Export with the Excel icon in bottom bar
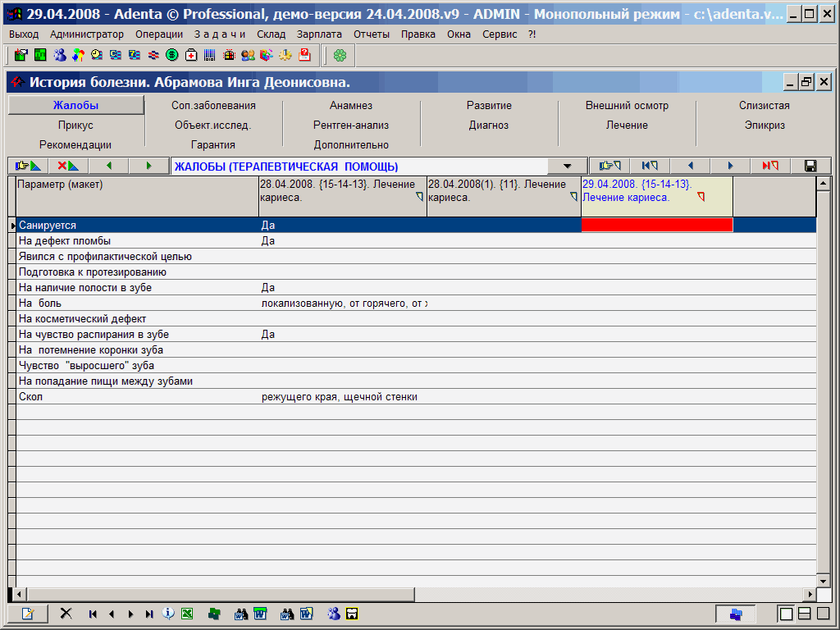The image size is (840, 630). click(187, 614)
